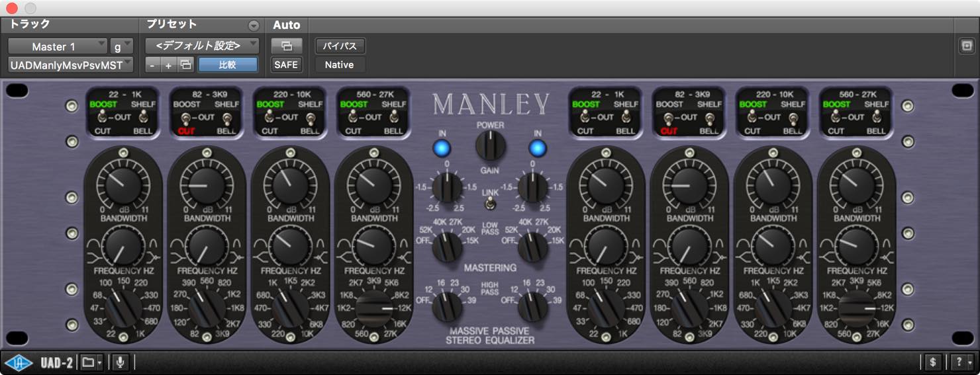Click right 560-27K band dB gain knob
980x375 pixels.
[857, 185]
